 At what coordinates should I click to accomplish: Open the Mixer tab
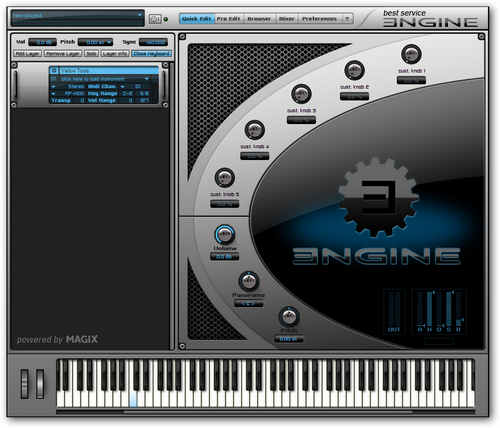(287, 19)
